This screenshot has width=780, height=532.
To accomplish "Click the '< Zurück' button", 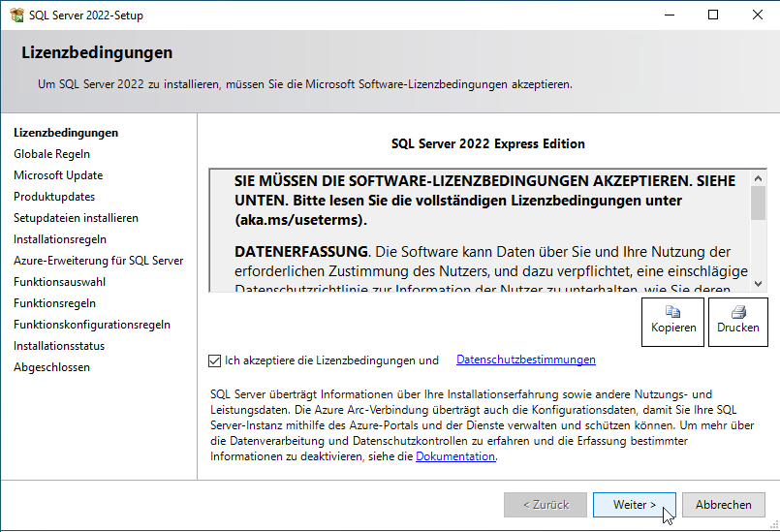I will [x=546, y=505].
